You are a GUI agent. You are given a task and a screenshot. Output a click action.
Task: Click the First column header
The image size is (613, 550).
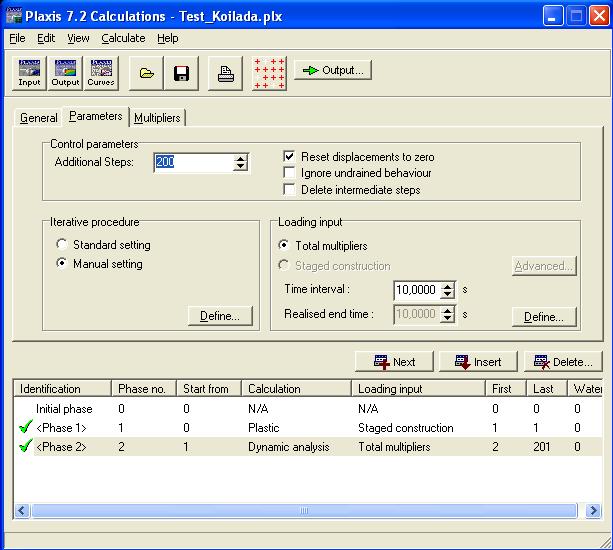point(506,389)
